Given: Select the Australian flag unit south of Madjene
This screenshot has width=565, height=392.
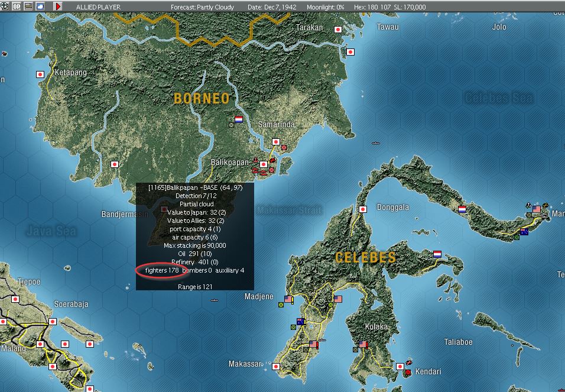Looking at the screenshot, I should click(300, 321).
